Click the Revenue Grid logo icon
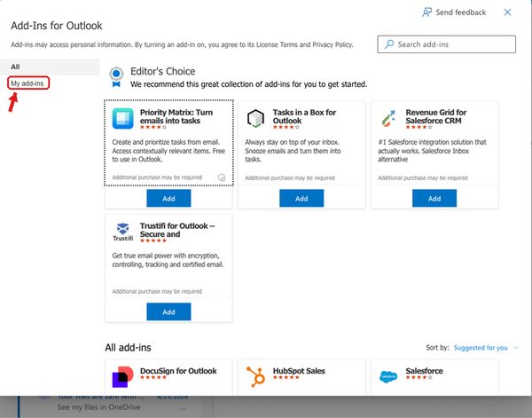The height and width of the screenshot is (418, 532). pos(388,119)
